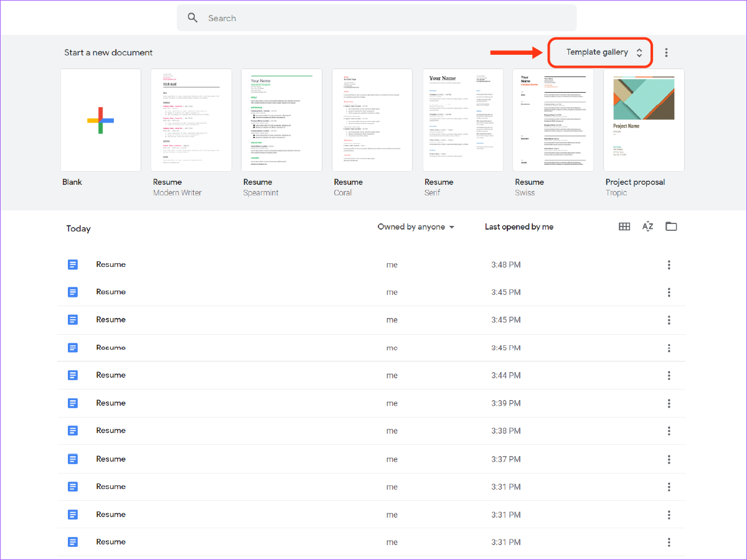Click the document icon of the 3:37 PM Resume
The image size is (747, 560).
pyautogui.click(x=73, y=459)
